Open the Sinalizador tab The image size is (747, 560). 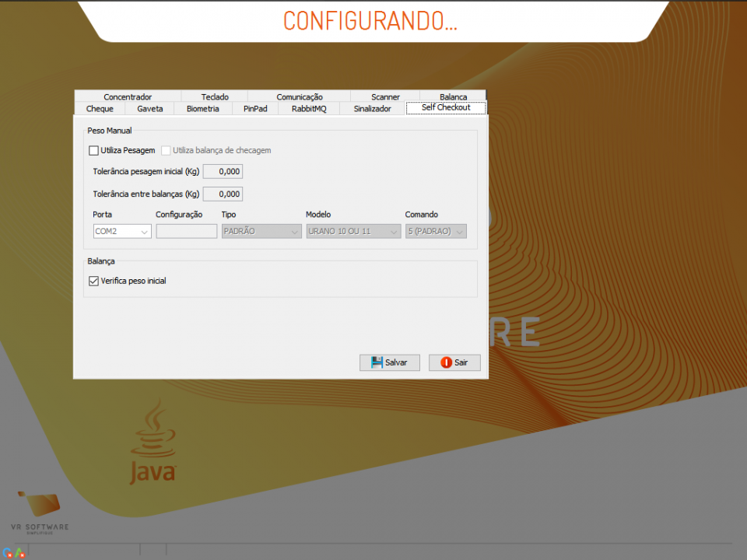coord(372,109)
